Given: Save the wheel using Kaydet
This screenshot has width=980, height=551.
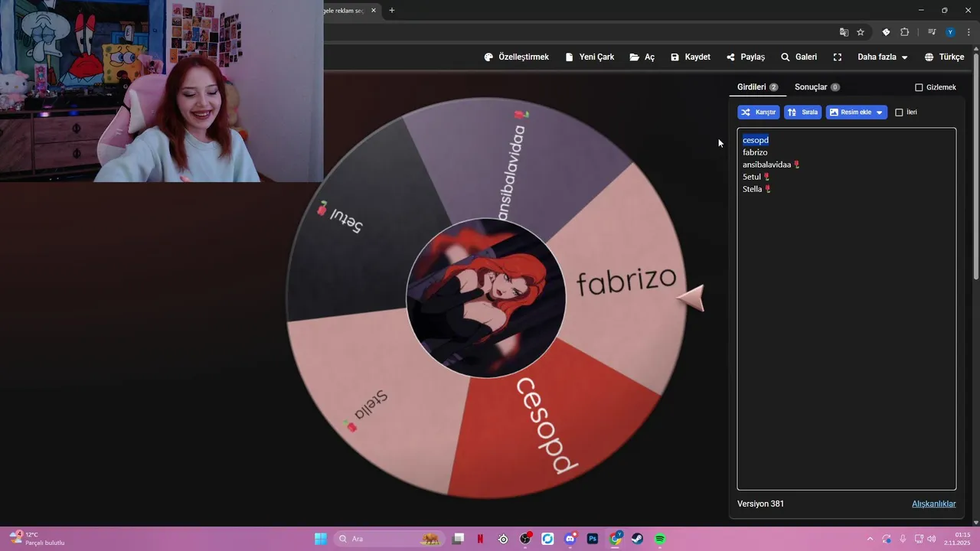Looking at the screenshot, I should pos(691,57).
